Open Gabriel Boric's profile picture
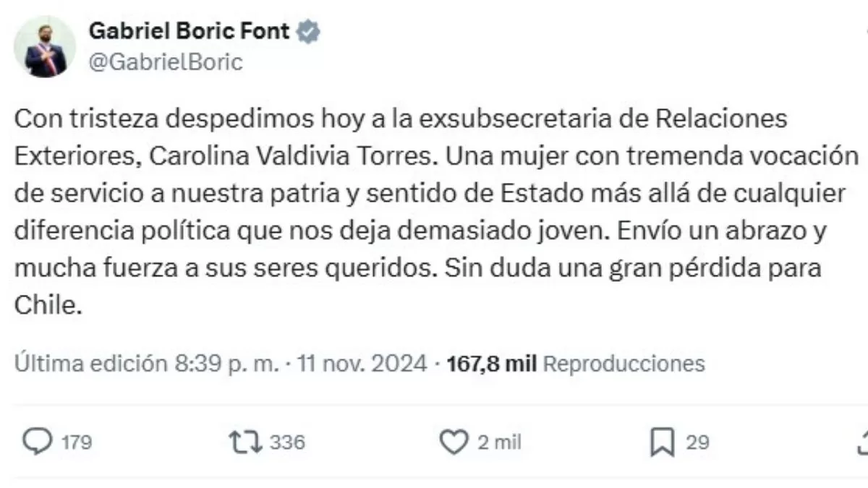Viewport: 868px width, 488px height. tap(46, 46)
